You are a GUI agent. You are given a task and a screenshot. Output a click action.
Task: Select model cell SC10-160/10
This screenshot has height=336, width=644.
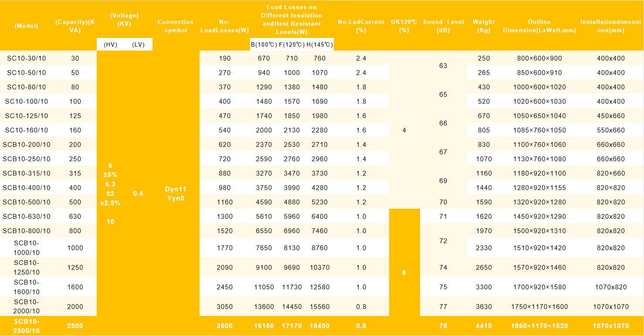click(x=26, y=130)
